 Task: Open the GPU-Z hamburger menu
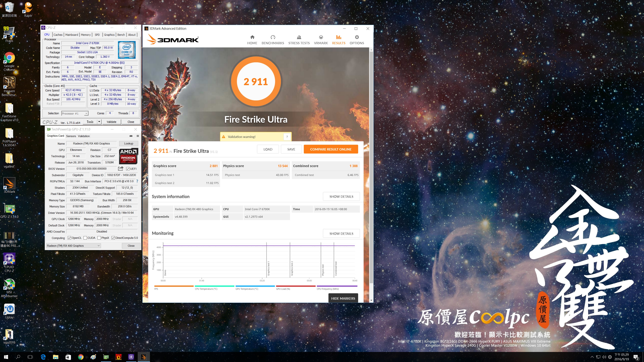coord(138,136)
